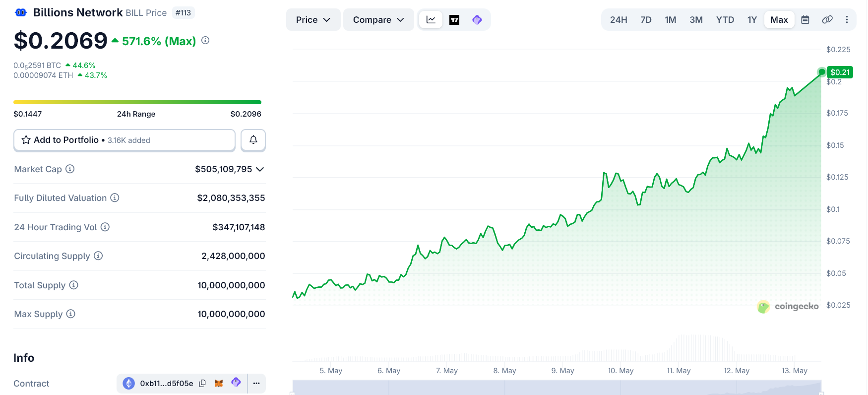Click the Billions Network coin logo
The width and height of the screenshot is (868, 395).
click(x=21, y=12)
